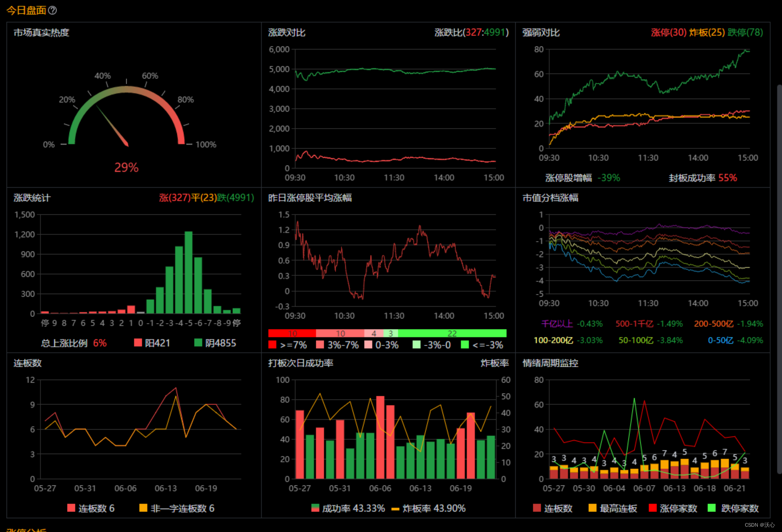This screenshot has width=782, height=532.
Task: Click the tallest green bar at -5
Action: [188, 272]
